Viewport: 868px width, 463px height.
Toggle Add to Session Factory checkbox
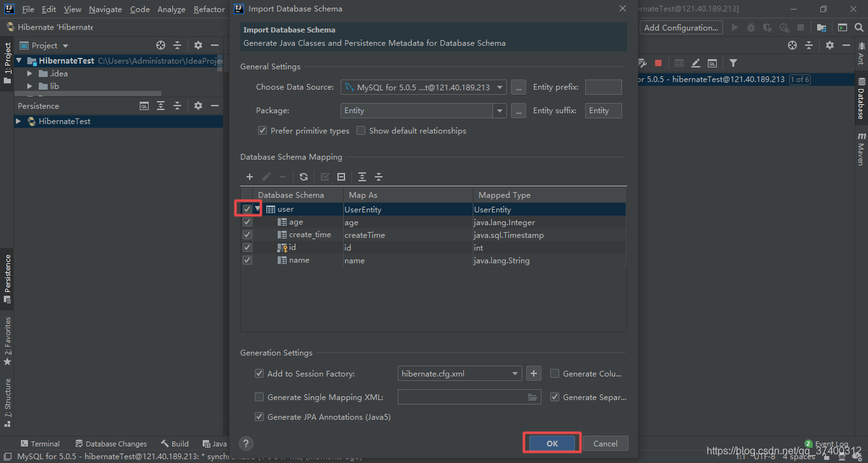[x=259, y=373]
